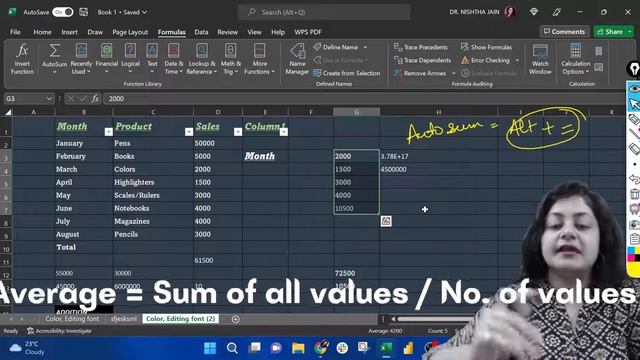Select the cell containing 'Highlighters'
640x360 pixels.
pyautogui.click(x=153, y=182)
